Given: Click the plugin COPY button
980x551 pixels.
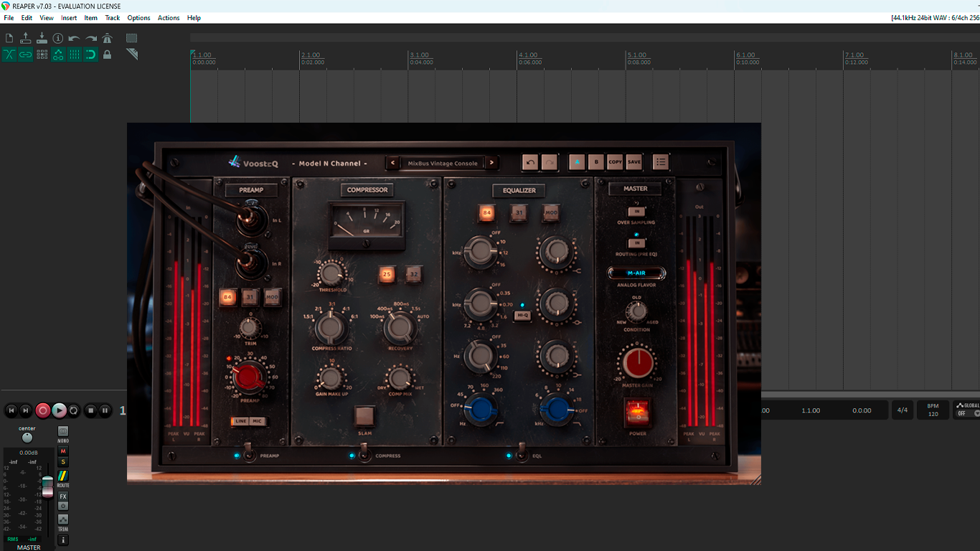Looking at the screenshot, I should pos(616,162).
